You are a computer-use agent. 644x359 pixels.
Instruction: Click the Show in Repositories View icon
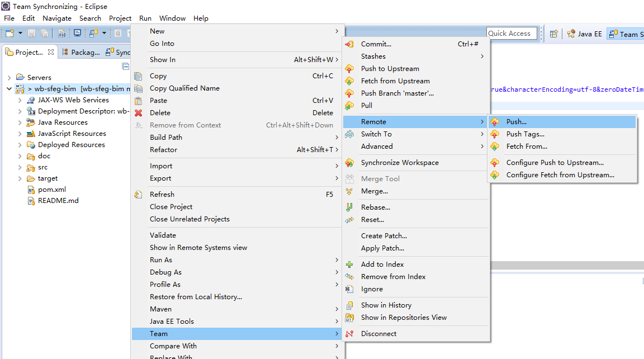coord(349,318)
